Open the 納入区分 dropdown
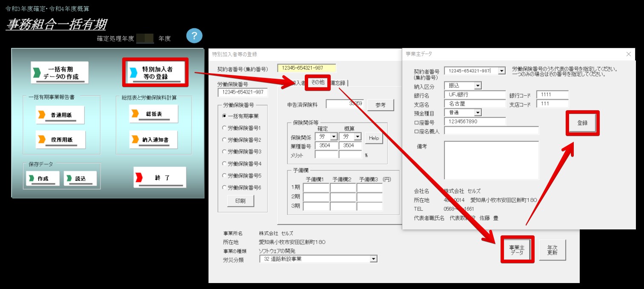The height and width of the screenshot is (289, 644). 478,86
